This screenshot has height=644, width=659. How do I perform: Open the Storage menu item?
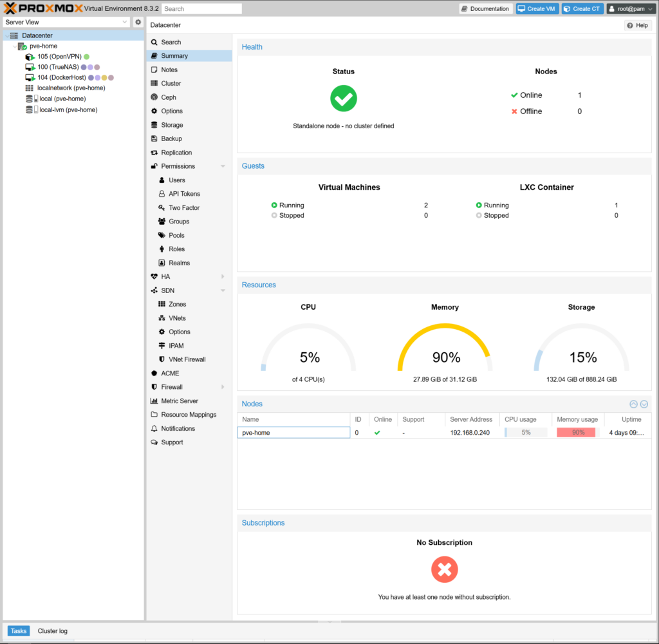click(x=172, y=125)
